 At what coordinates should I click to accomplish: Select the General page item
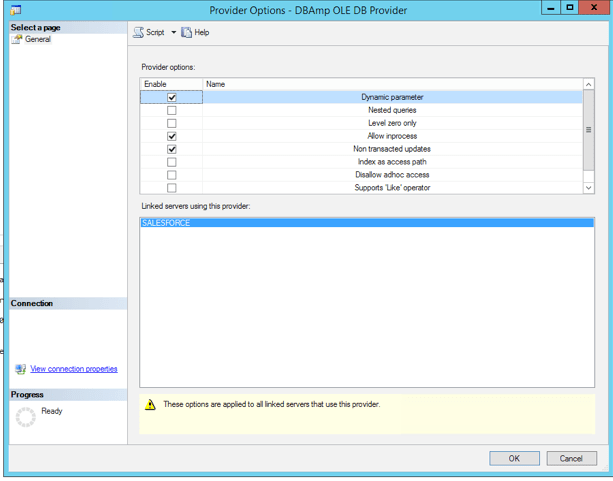pos(37,40)
